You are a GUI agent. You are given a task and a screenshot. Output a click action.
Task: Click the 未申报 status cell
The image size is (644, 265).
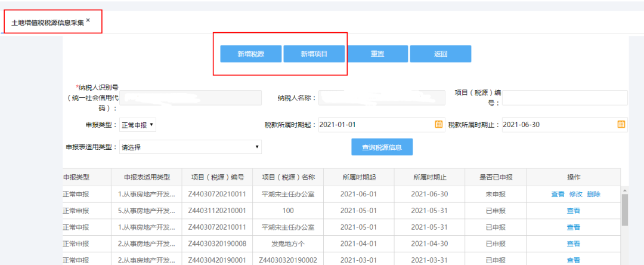496,195
